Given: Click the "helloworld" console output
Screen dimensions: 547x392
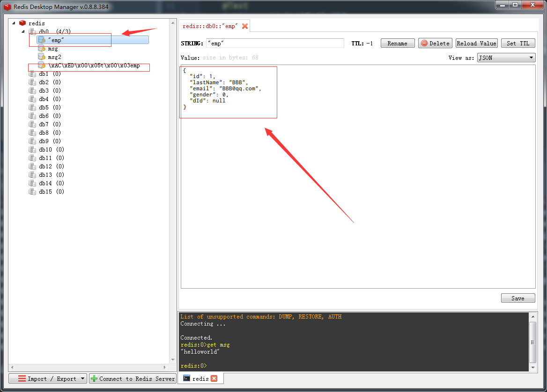Looking at the screenshot, I should point(200,352).
